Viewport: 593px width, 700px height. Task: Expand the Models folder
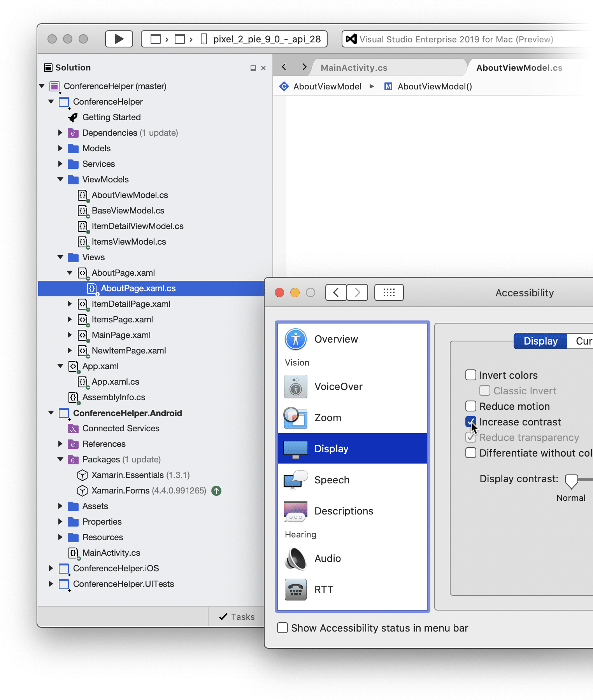coord(60,148)
